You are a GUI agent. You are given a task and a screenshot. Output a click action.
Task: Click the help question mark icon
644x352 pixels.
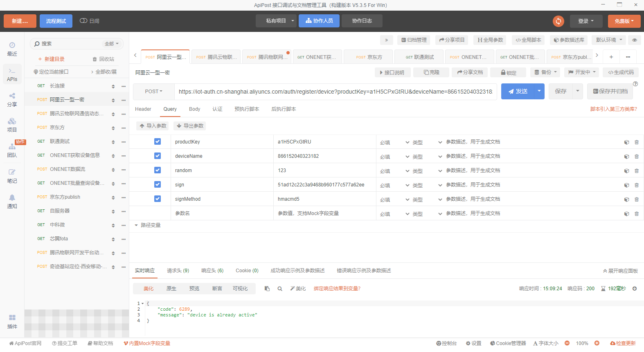[x=635, y=84]
